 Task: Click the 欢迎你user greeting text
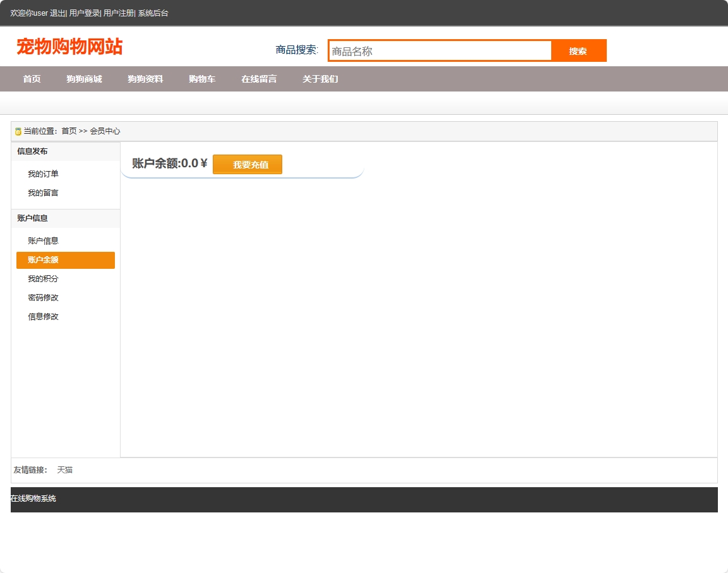[29, 13]
